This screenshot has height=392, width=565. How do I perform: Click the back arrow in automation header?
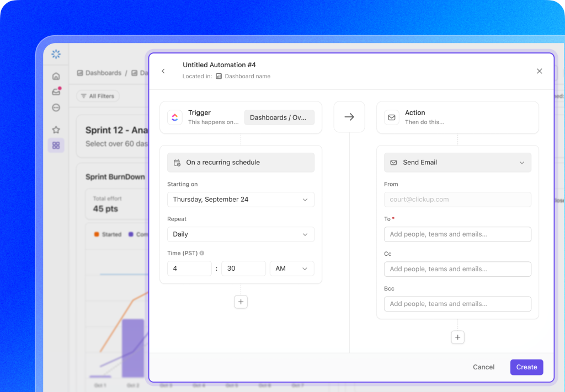point(163,71)
